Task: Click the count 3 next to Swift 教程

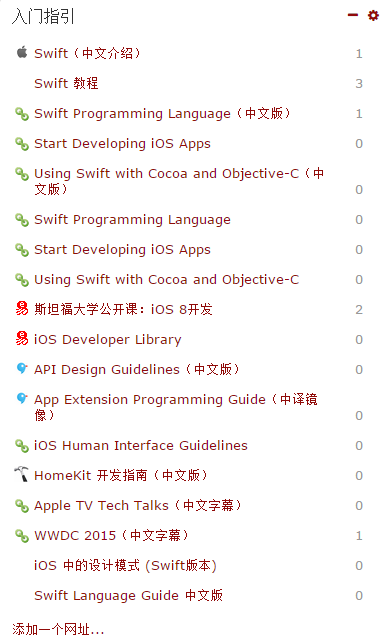Action: (359, 84)
